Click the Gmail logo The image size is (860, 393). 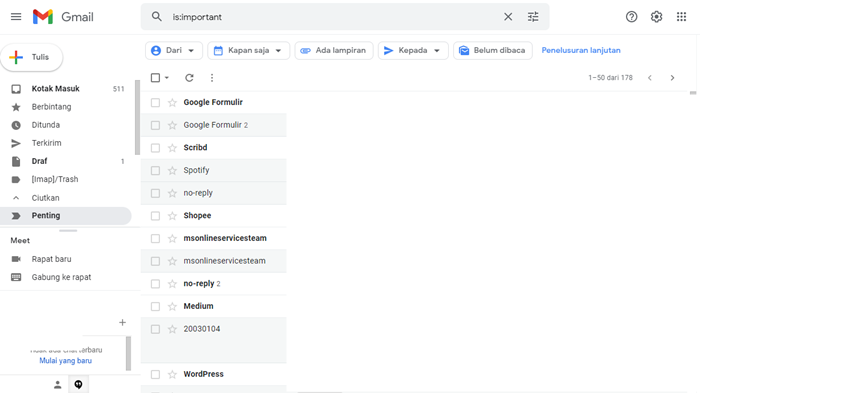pos(63,17)
